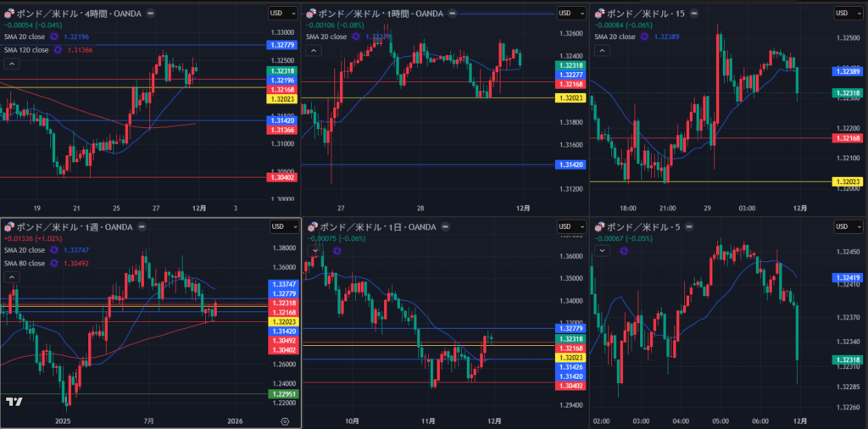Click the SMA 80 indicator icon on weekly chart
The height and width of the screenshot is (429, 868).
click(53, 263)
